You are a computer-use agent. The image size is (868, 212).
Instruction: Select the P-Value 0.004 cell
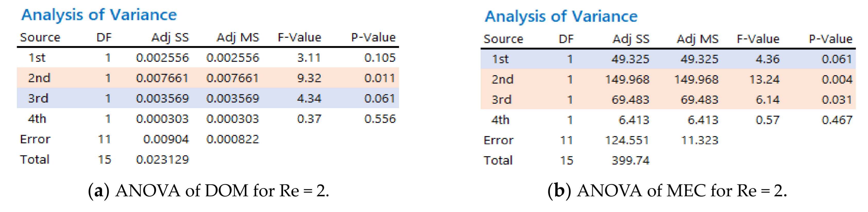tap(837, 79)
